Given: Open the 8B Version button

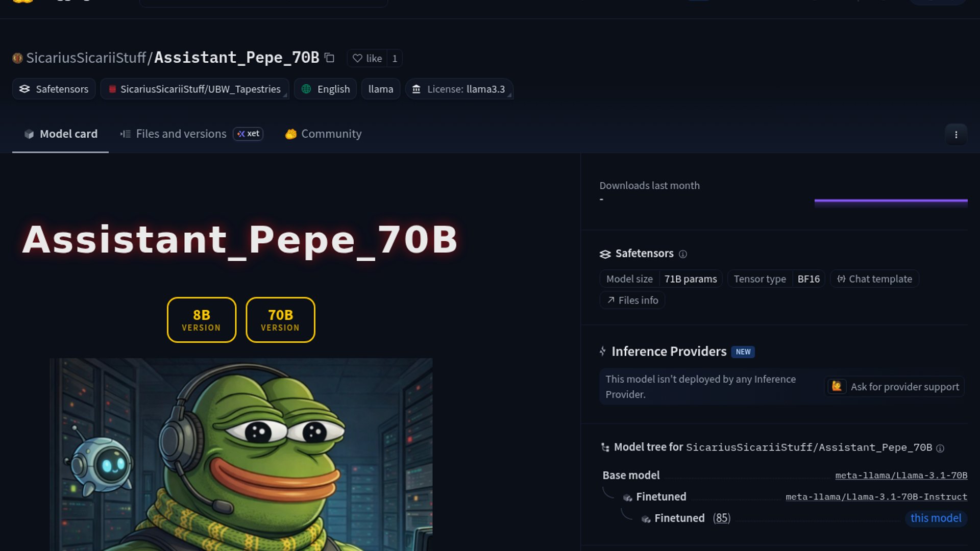Looking at the screenshot, I should point(202,320).
